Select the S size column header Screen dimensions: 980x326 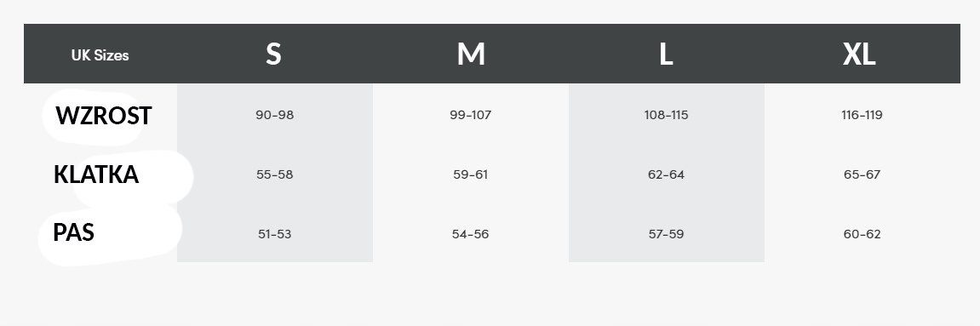click(273, 54)
